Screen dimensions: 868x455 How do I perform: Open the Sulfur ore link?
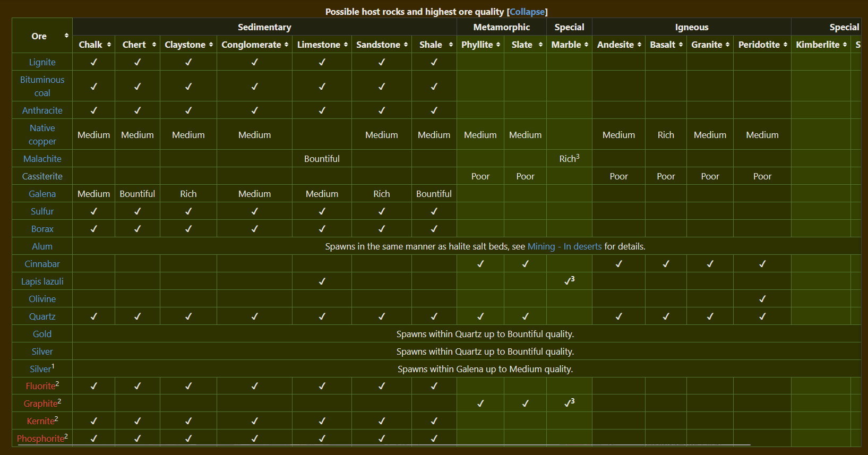(42, 211)
